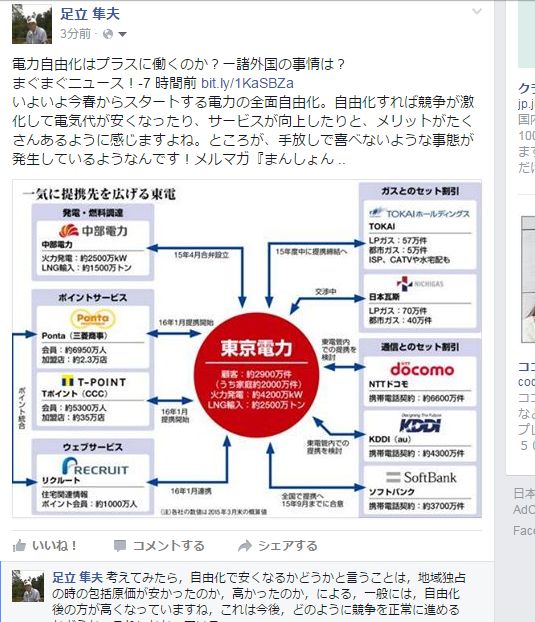Click the comment speech bubble icon

click(x=119, y=546)
